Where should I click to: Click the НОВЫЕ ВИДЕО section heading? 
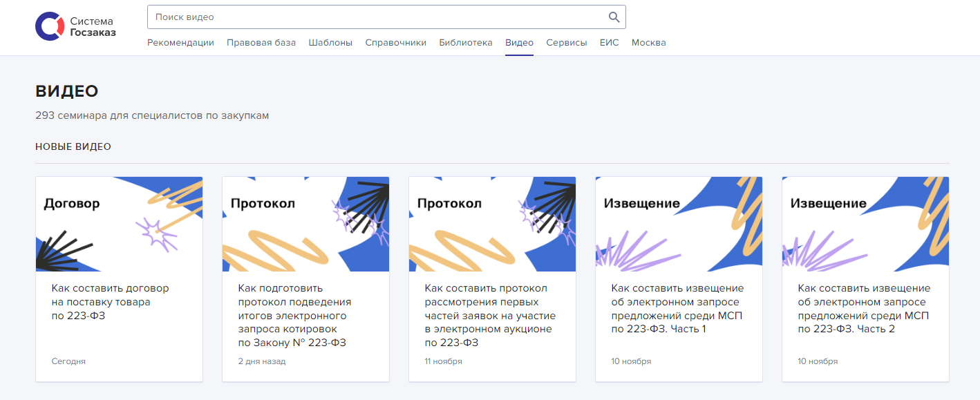click(73, 146)
